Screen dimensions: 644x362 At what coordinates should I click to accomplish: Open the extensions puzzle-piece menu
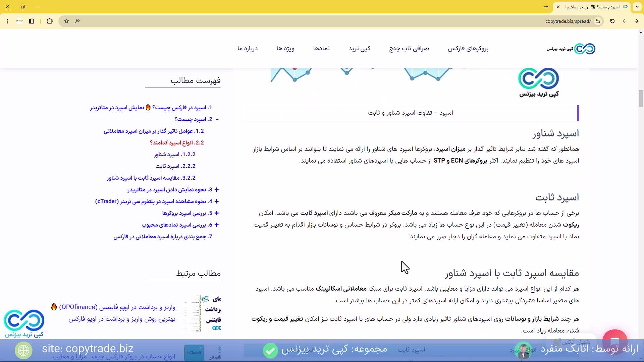click(50, 21)
